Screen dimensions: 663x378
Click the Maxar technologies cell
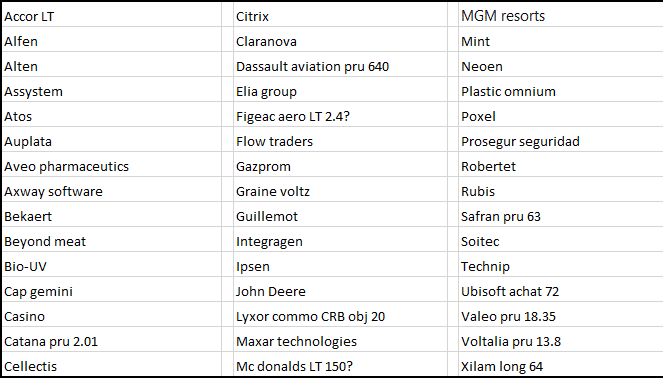pyautogui.click(x=340, y=341)
